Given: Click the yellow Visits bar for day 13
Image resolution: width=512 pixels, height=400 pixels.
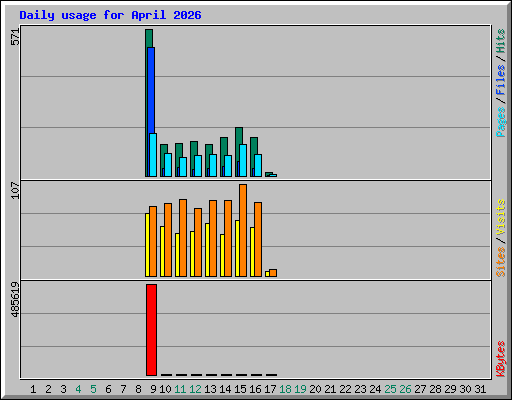Looking at the screenshot, I should [x=207, y=250].
